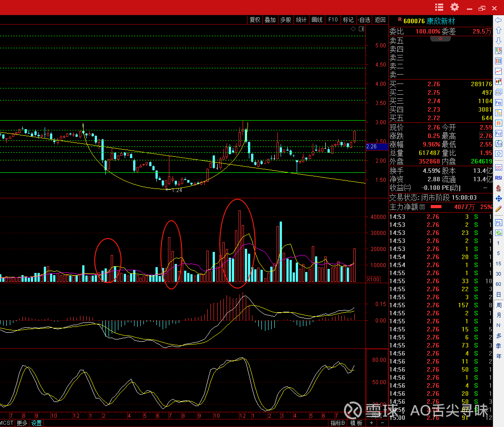Click the F10 sidebar icon

[x=498, y=102]
